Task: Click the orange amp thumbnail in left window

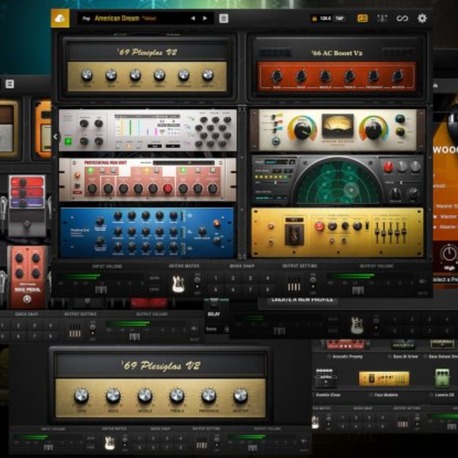Action: tap(43, 129)
